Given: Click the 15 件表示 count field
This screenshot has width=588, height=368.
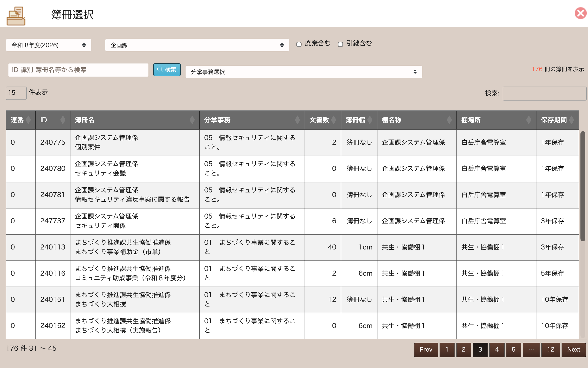Looking at the screenshot, I should coord(16,93).
